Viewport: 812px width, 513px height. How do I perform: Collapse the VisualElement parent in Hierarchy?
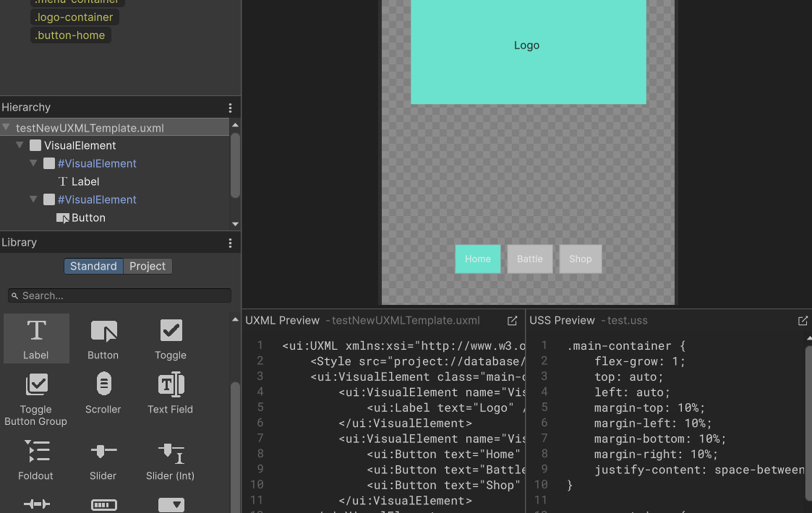coord(20,145)
